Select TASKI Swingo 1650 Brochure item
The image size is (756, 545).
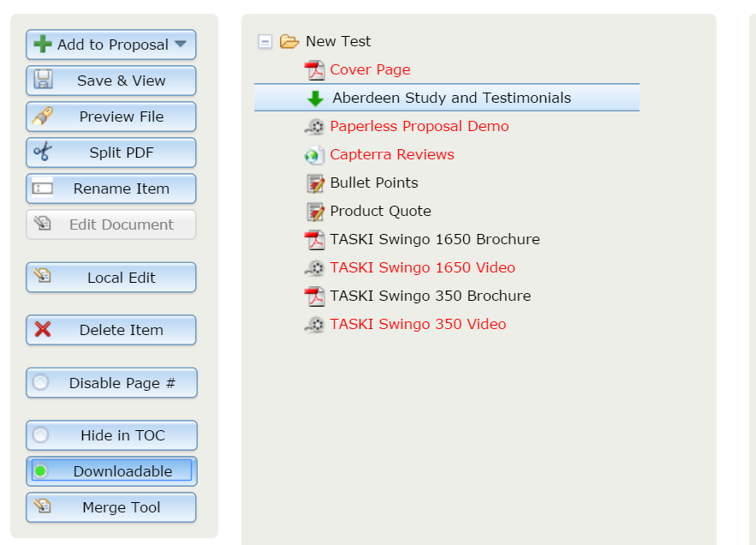[x=434, y=239]
